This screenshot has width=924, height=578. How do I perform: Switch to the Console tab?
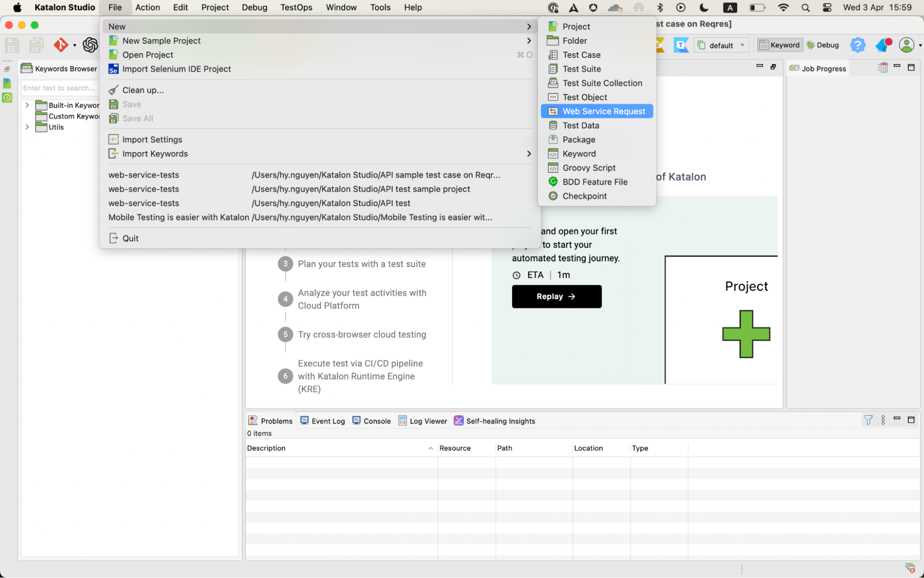point(371,420)
